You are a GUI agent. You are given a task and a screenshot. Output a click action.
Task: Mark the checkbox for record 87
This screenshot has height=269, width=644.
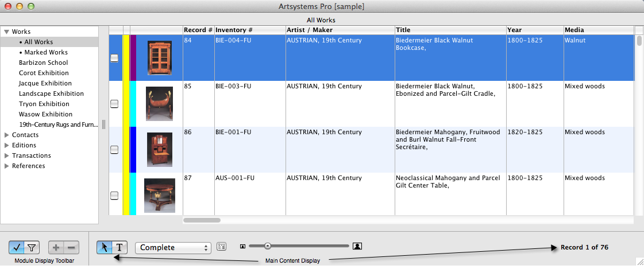(114, 196)
